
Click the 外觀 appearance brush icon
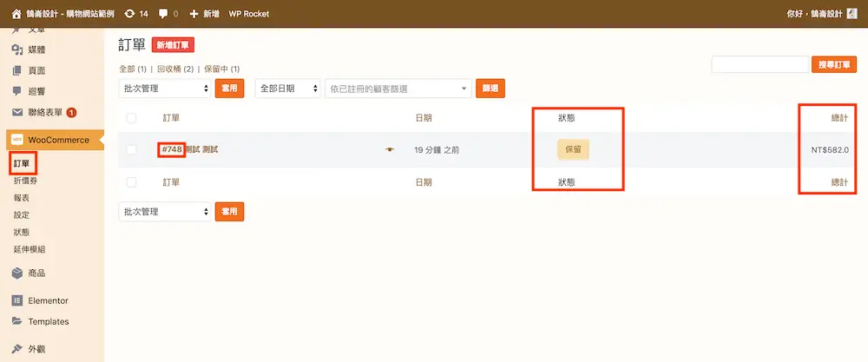[17, 349]
